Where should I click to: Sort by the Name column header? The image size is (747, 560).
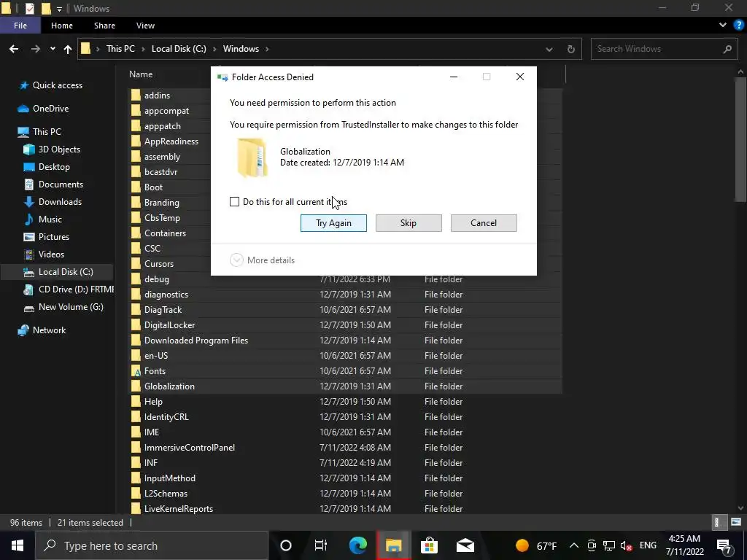pos(141,74)
